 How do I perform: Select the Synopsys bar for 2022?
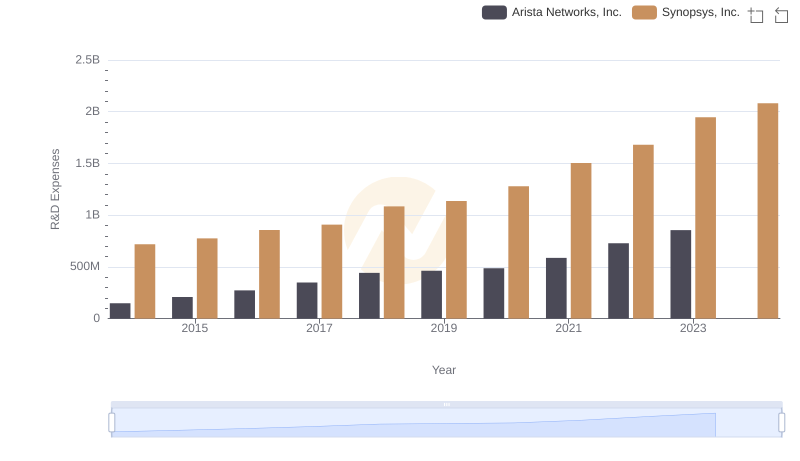point(643,232)
